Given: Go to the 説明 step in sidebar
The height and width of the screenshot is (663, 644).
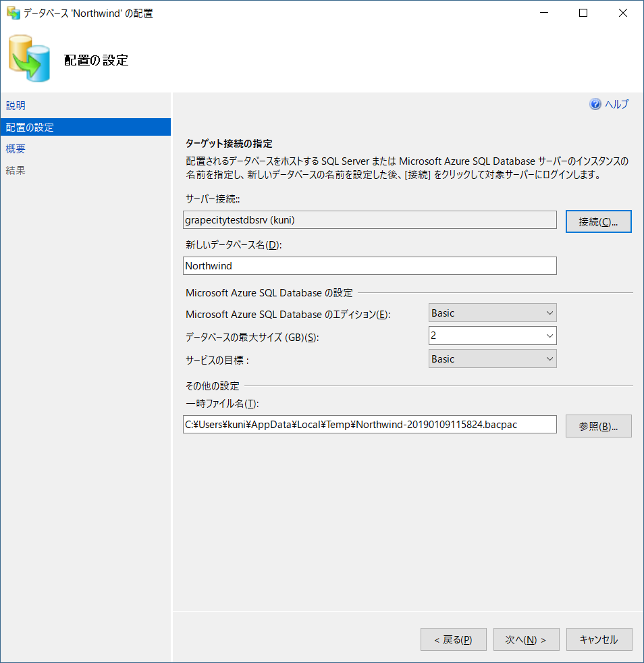Looking at the screenshot, I should point(16,105).
